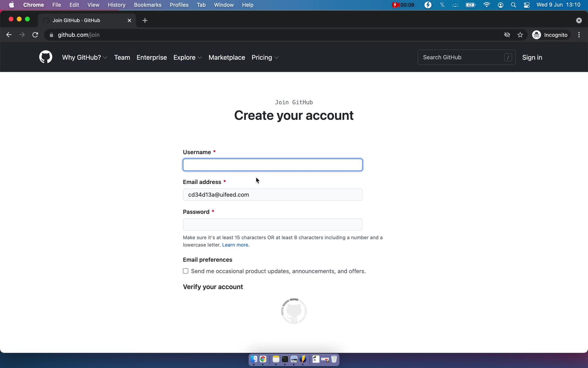588x368 pixels.
Task: Click the slash shortcut icon in search
Action: [x=508, y=57]
